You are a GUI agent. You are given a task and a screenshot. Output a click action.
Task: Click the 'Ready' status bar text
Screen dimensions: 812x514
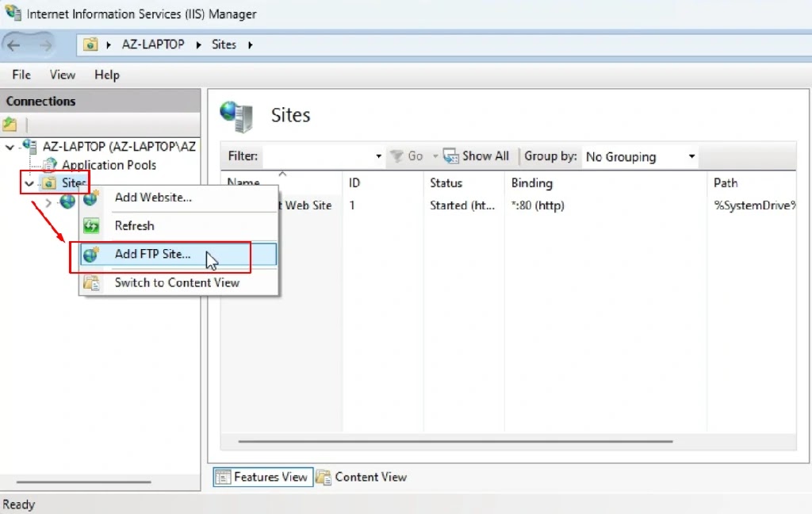pos(19,504)
